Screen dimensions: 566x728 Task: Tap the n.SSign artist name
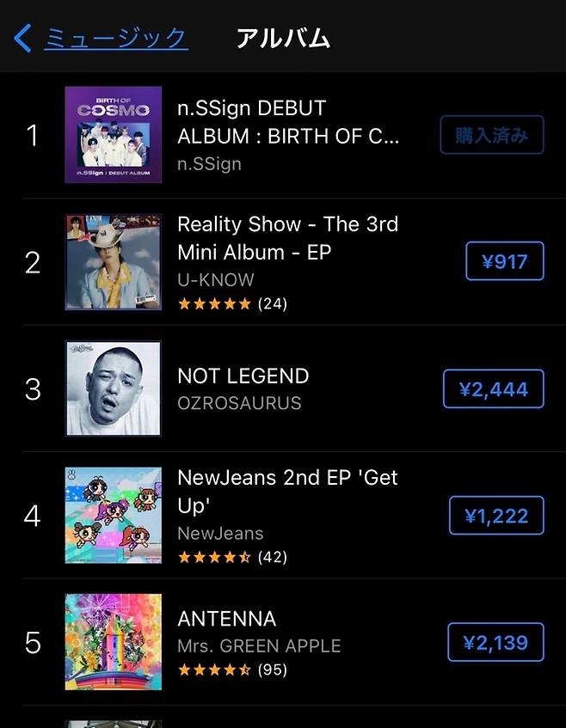(209, 163)
